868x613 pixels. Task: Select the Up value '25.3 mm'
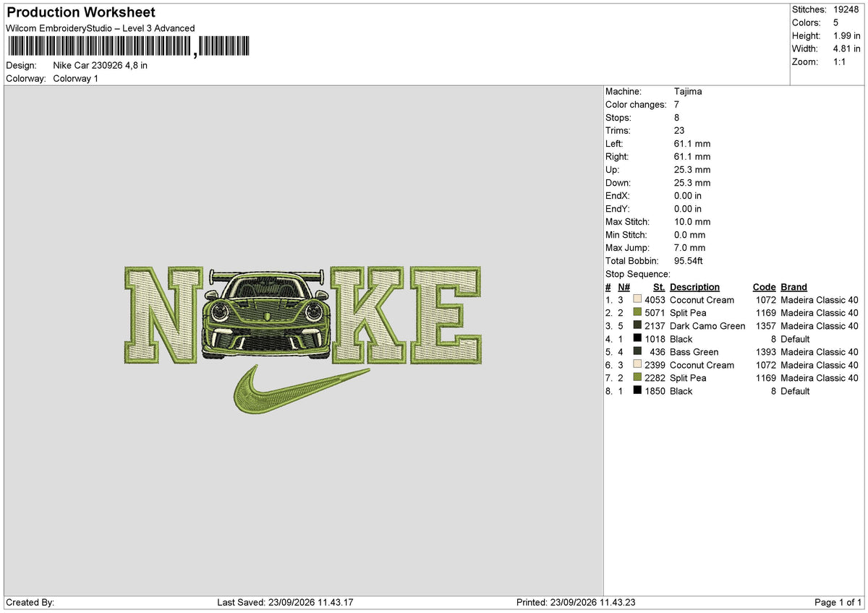click(x=692, y=169)
